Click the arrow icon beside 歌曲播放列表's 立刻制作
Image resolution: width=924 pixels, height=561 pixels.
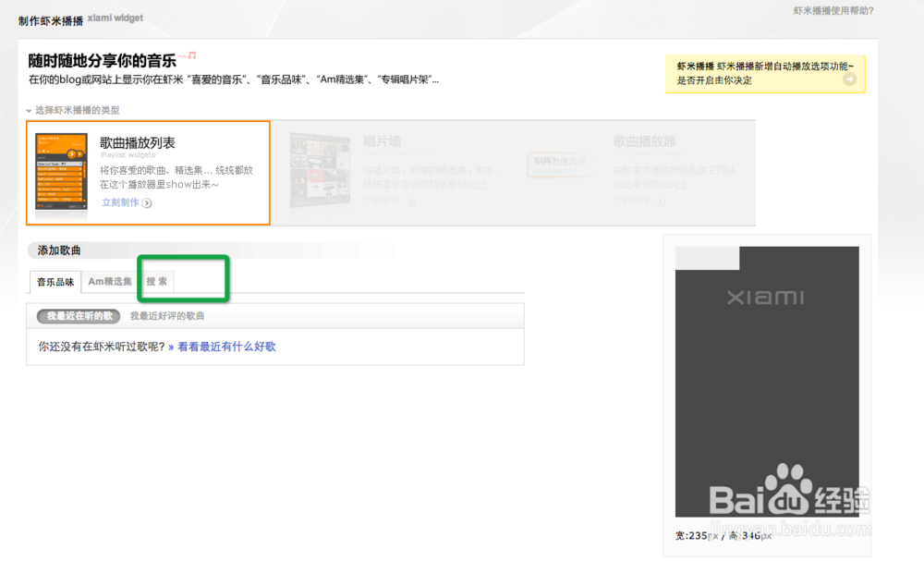147,203
